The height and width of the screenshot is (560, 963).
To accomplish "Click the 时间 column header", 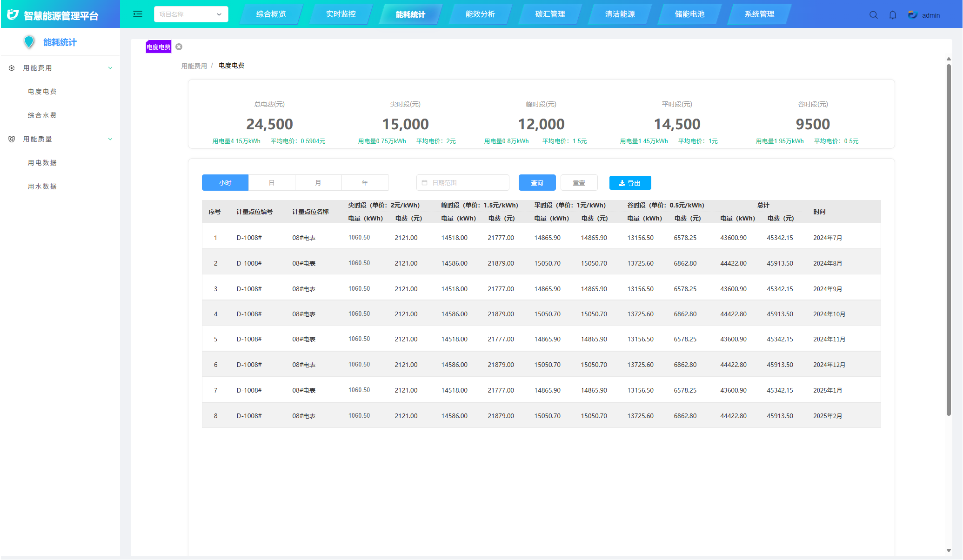I will 819,212.
